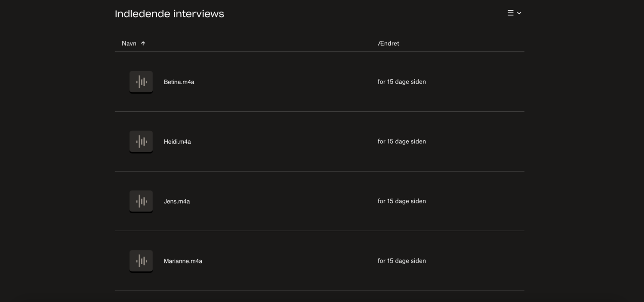Click the Indledende interviews folder title
Image resolution: width=644 pixels, height=302 pixels.
pyautogui.click(x=170, y=14)
